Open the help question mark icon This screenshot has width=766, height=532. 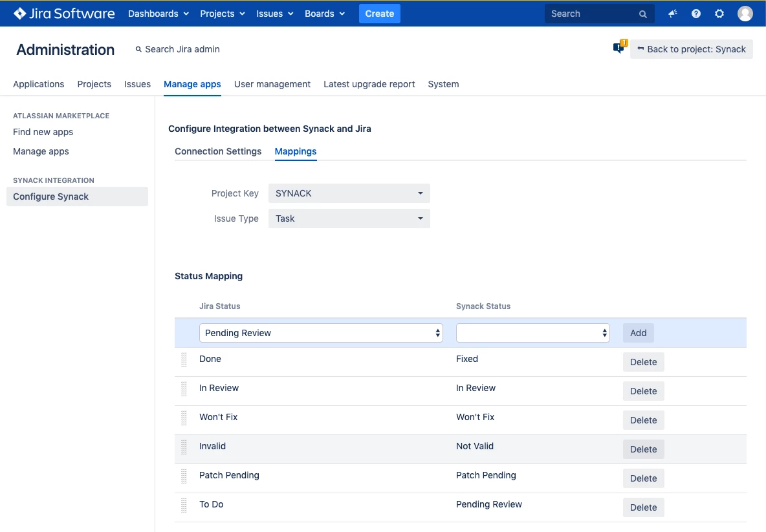695,13
